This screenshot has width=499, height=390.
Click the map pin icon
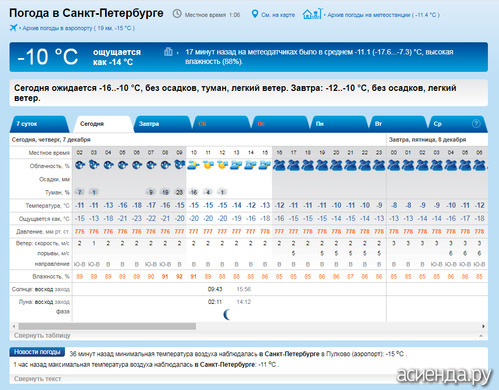(255, 14)
